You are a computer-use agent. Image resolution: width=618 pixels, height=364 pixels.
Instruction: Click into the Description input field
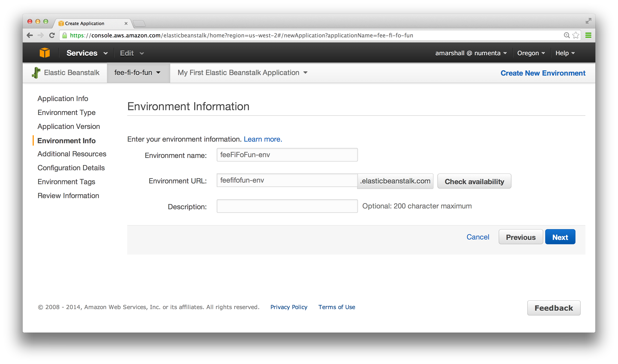coord(287,206)
